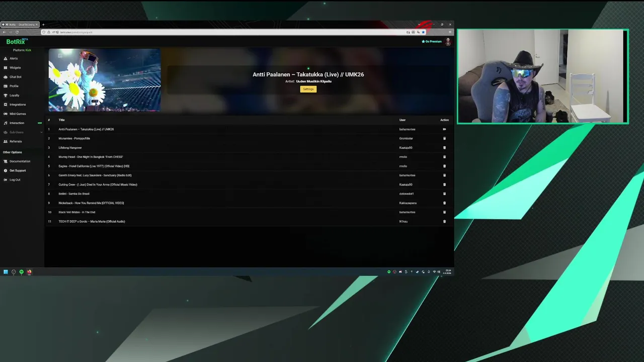Delete the Cutting Crew song request
The height and width of the screenshot is (362, 644).
pyautogui.click(x=444, y=185)
